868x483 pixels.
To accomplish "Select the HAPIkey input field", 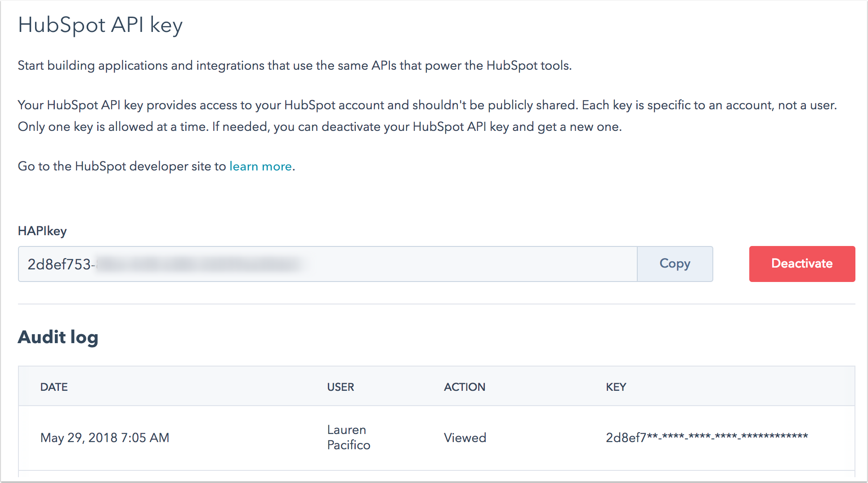I will tap(328, 264).
